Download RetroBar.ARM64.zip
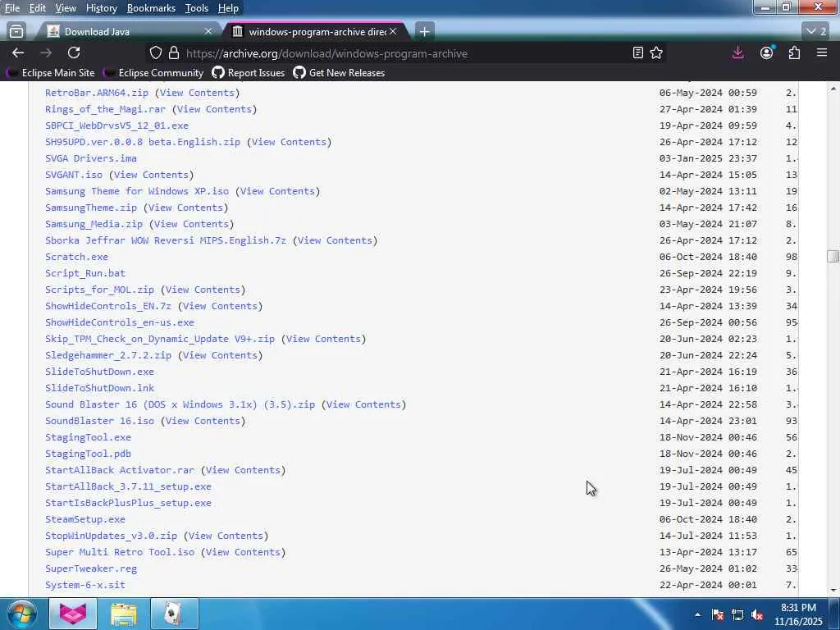 (x=97, y=93)
